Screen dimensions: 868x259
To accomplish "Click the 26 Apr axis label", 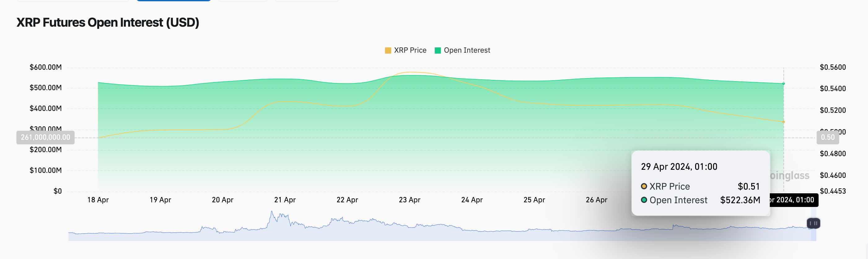I will click(597, 200).
